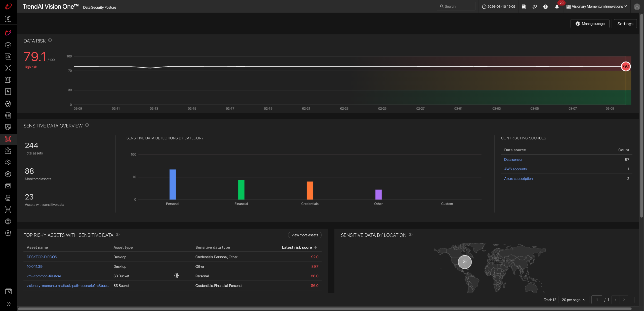This screenshot has width=644, height=311.
Task: Open the Cloud Security sidebar icon
Action: (8, 162)
